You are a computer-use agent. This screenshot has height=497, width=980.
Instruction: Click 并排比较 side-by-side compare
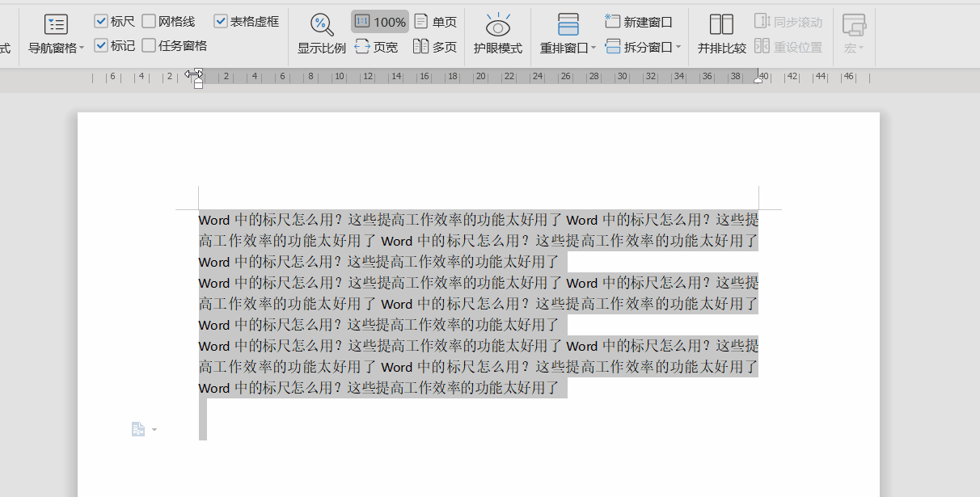722,35
